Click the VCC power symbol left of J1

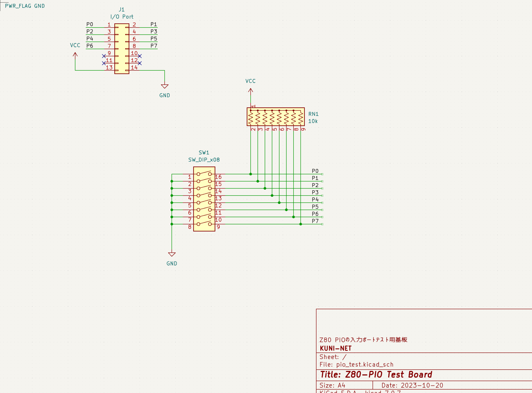pos(75,54)
